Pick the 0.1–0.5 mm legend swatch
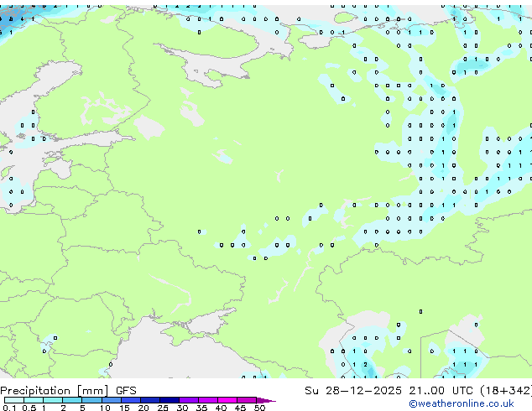This screenshot has height=411, width=532. click(x=14, y=400)
